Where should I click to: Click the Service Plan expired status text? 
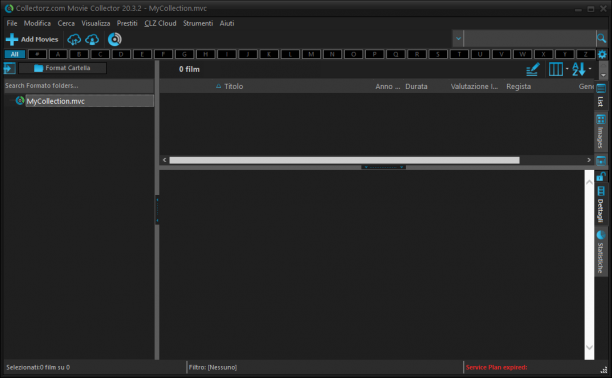[x=496, y=367]
